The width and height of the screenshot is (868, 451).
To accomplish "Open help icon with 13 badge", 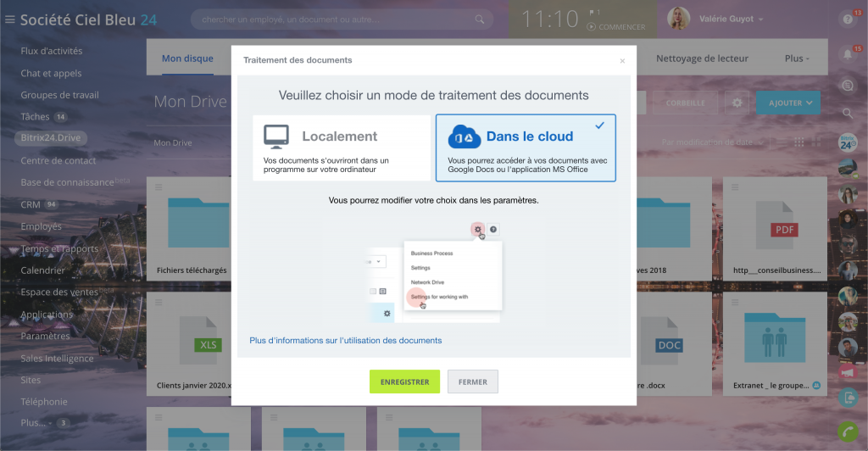I will pyautogui.click(x=847, y=19).
